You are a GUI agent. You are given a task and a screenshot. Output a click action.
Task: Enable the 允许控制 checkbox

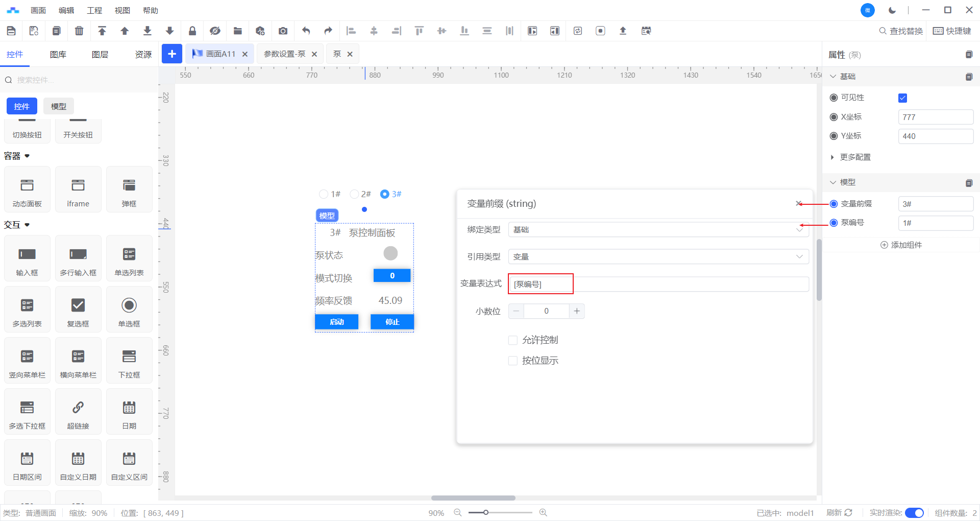(513, 340)
